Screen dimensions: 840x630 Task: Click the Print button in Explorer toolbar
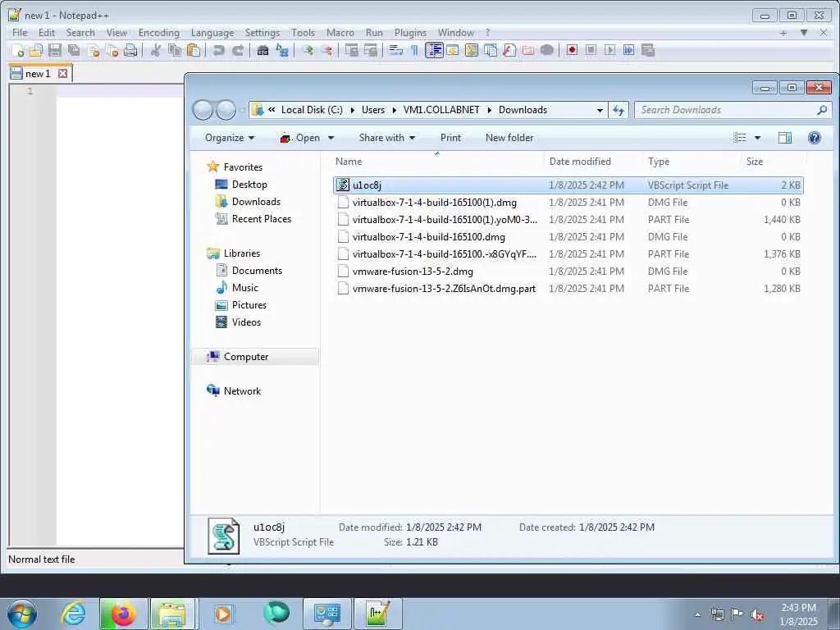(x=450, y=138)
